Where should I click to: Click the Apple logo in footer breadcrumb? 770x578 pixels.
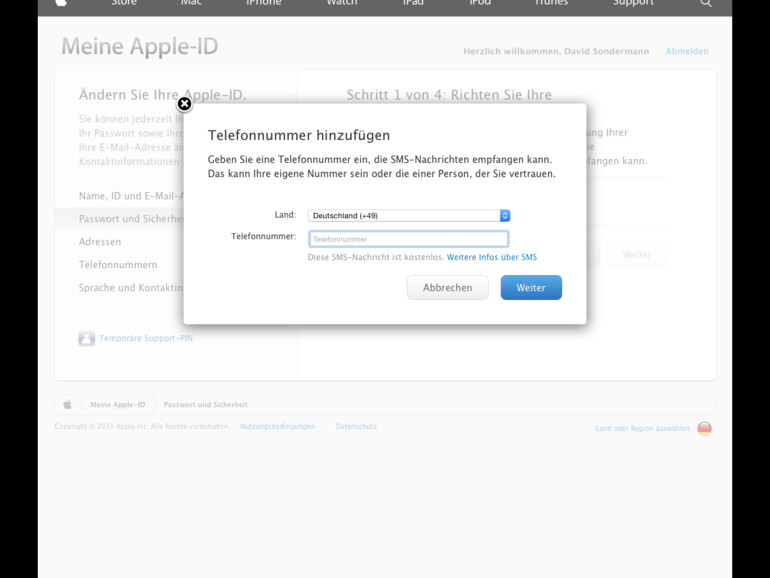tap(67, 405)
